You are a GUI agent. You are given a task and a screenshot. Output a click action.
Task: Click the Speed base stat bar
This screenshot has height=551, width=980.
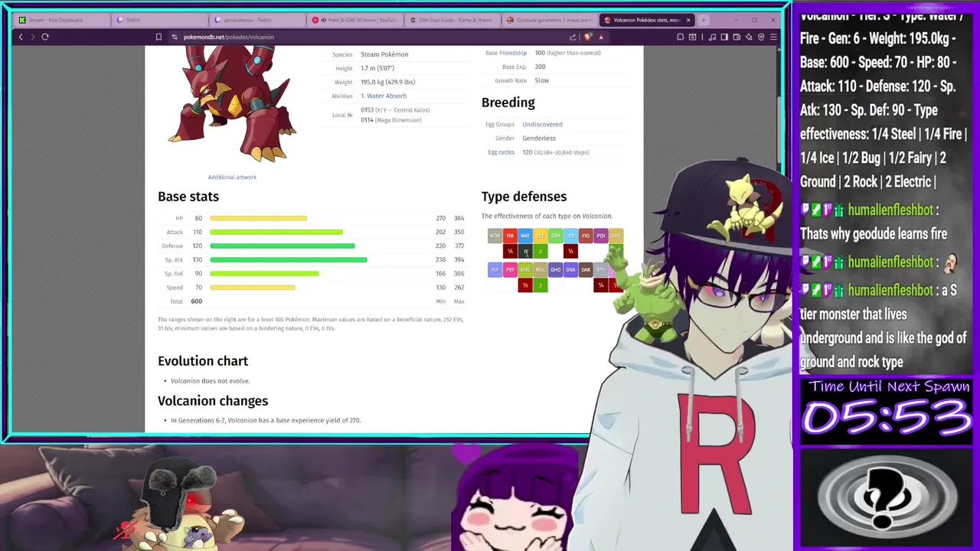click(x=253, y=287)
